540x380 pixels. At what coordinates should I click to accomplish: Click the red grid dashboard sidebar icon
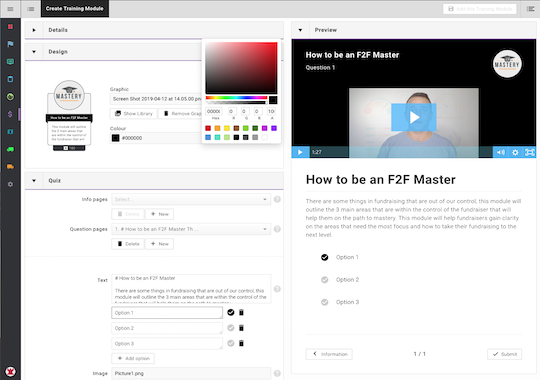coord(10,27)
